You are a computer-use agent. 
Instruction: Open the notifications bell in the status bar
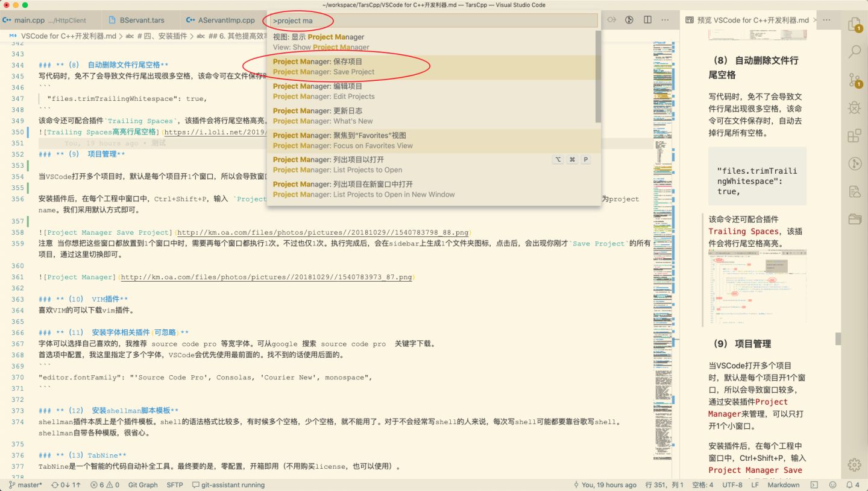pyautogui.click(x=848, y=484)
